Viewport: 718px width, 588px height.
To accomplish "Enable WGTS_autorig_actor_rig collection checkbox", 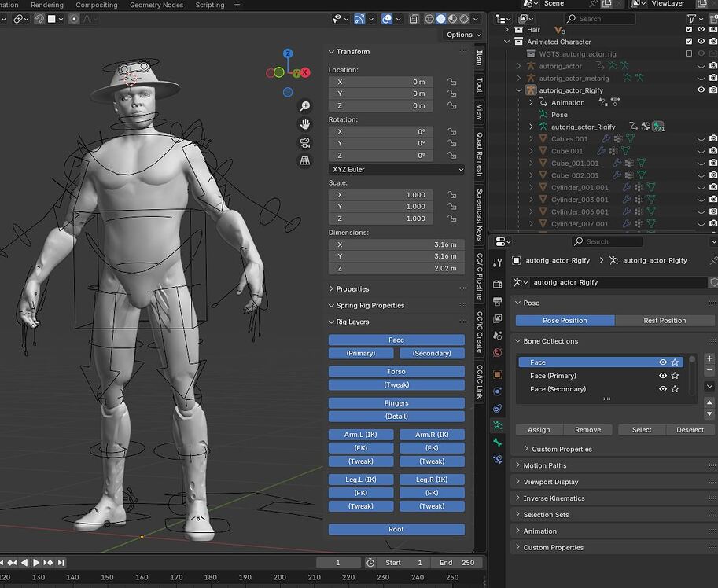I will pos(689,53).
